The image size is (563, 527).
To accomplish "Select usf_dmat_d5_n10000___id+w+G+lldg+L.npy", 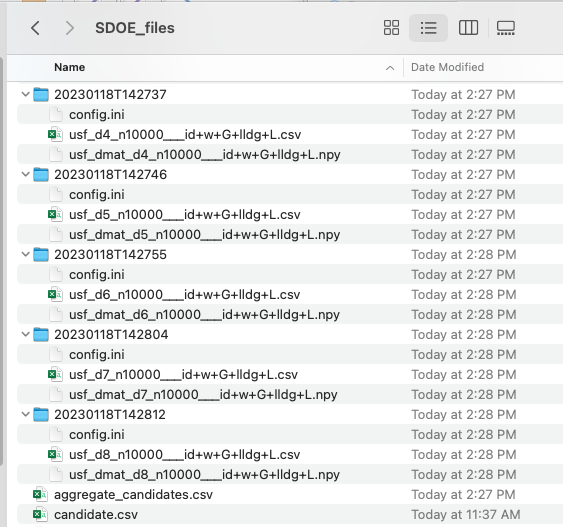I will pos(204,235).
